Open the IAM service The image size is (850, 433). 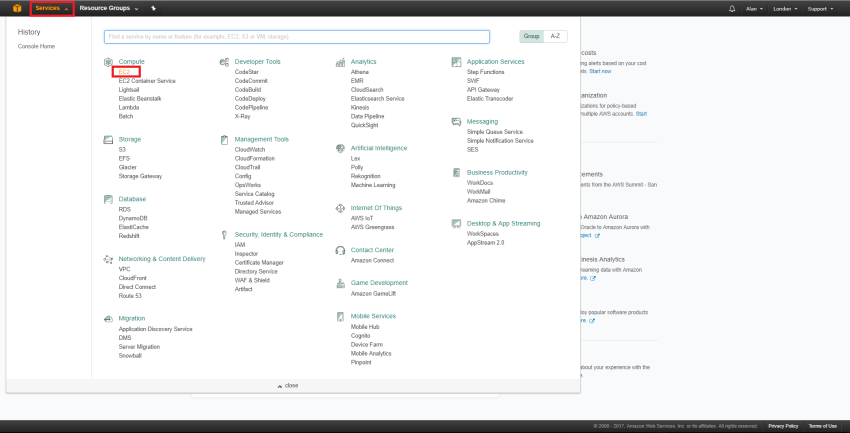[240, 245]
